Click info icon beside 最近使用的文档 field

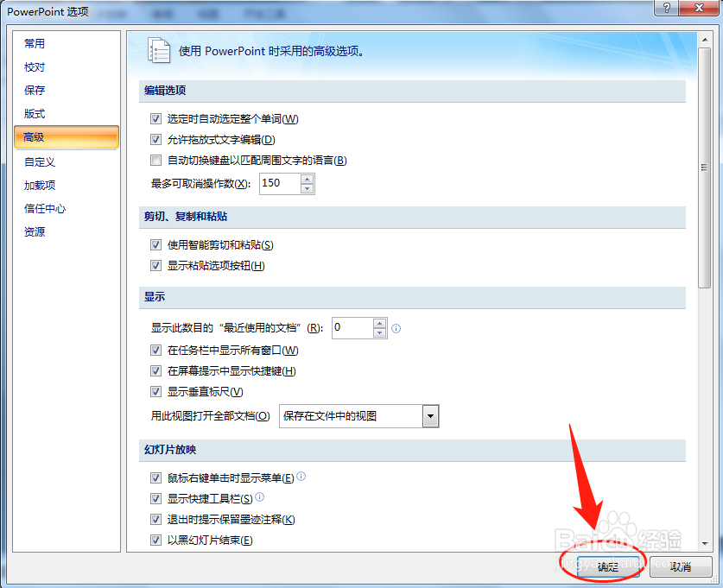click(x=396, y=329)
